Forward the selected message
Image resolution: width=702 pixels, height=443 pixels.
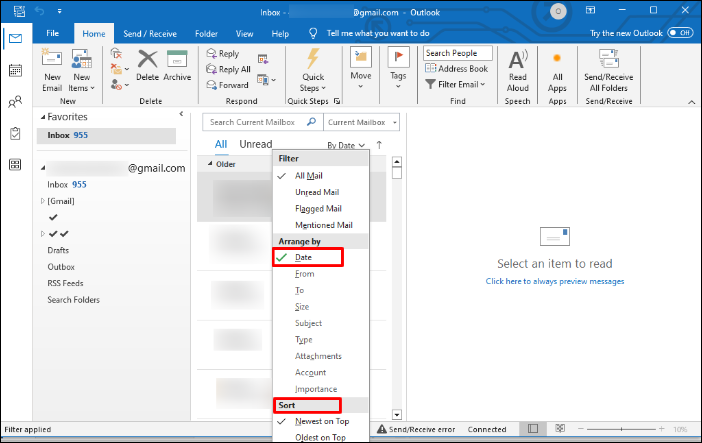tap(227, 85)
